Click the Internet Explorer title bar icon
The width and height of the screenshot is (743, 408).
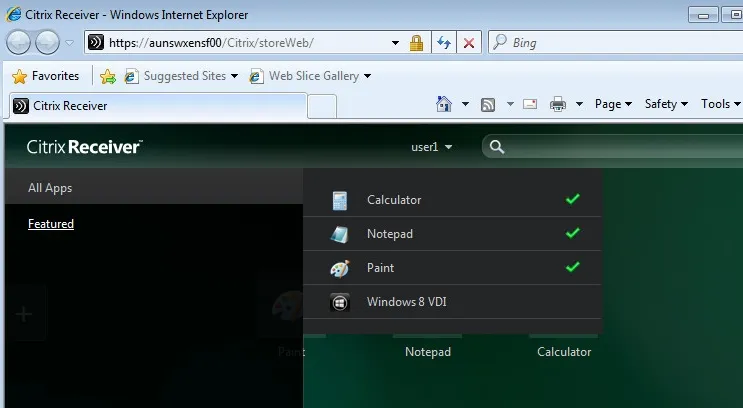13,14
